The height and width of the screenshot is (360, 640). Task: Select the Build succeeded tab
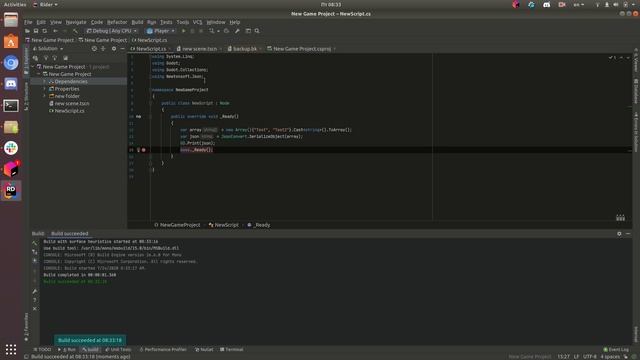tap(69, 234)
